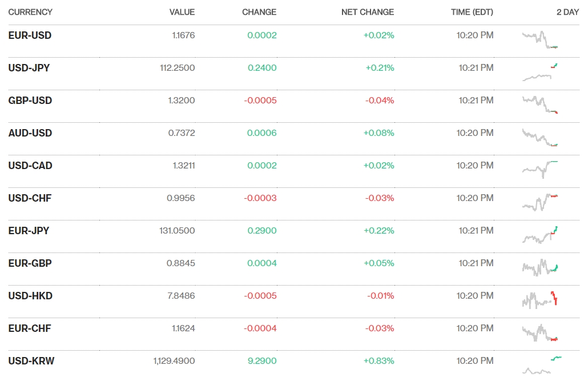View the USD-HKD 2-day sparkline chart
The width and height of the screenshot is (588, 377).
[x=540, y=299]
